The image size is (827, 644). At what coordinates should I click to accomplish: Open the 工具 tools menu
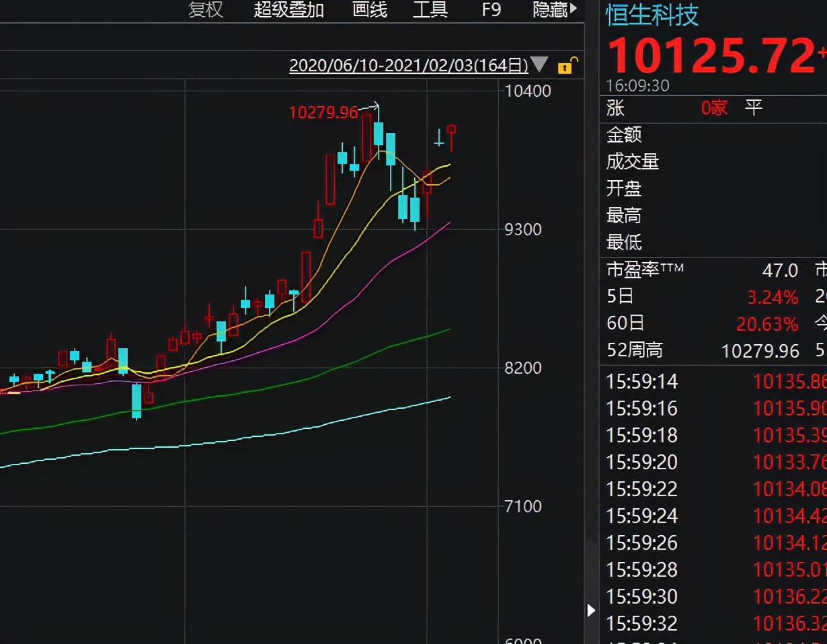tap(430, 9)
